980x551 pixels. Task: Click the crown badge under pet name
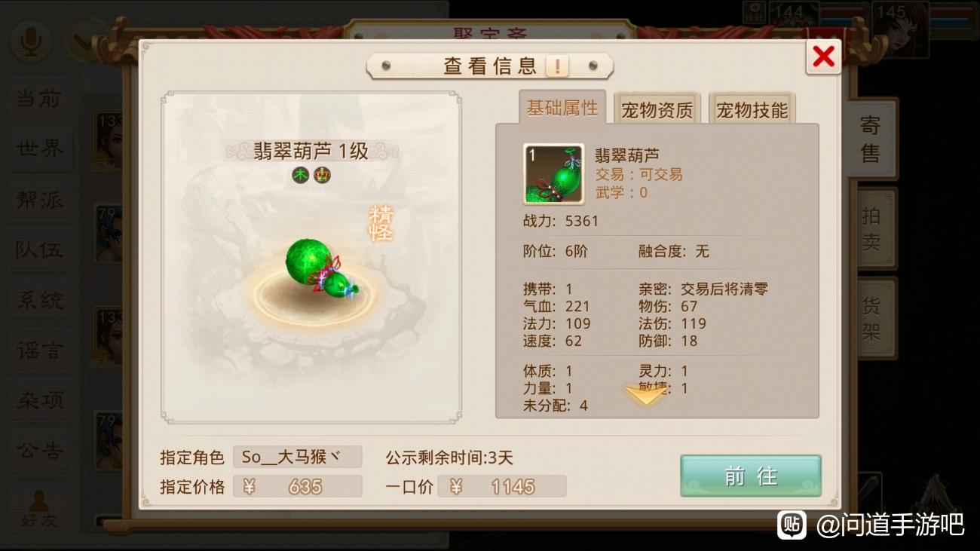click(322, 175)
